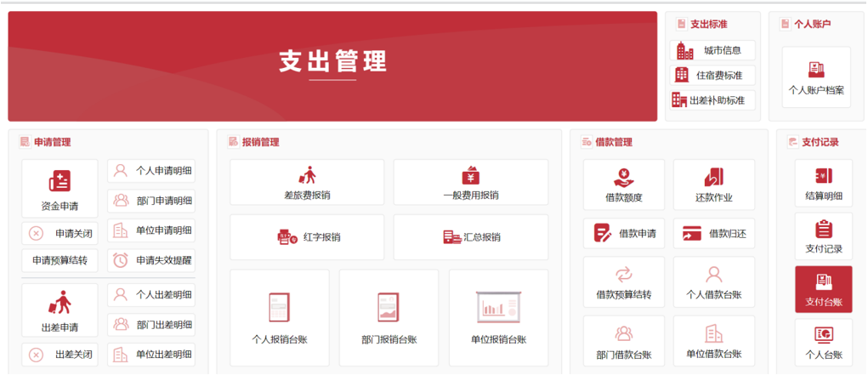Open 差旅费报销 travel reimbursement icon
868x375 pixels.
306,176
